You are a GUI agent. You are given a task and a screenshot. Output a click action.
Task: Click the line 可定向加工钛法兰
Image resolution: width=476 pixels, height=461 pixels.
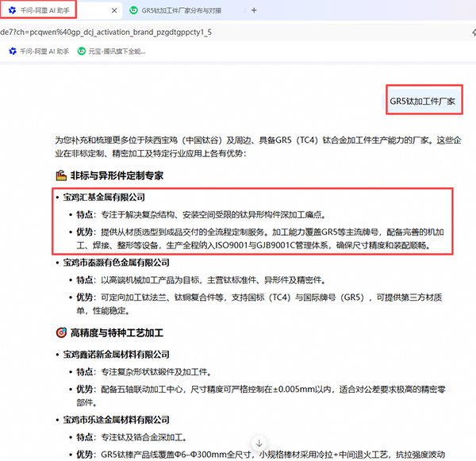click(259, 304)
